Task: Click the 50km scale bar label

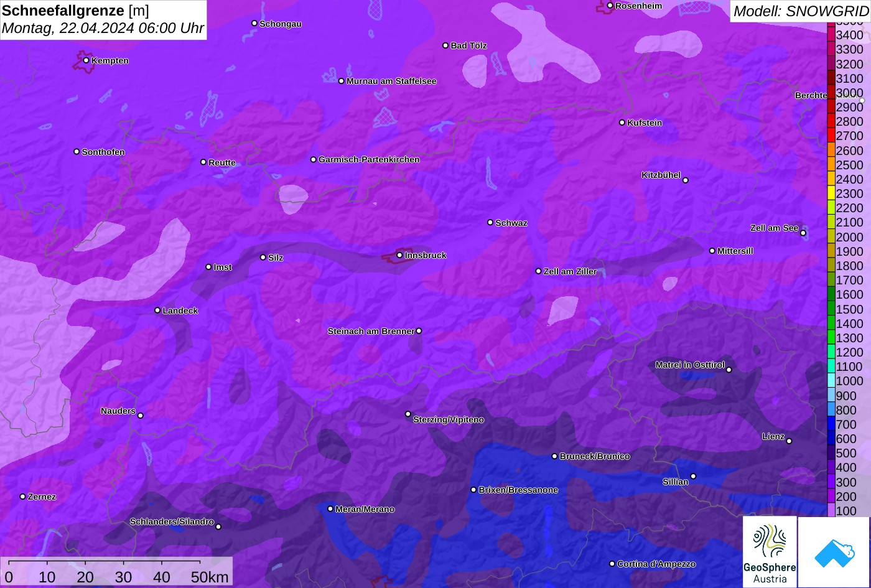Action: click(210, 577)
